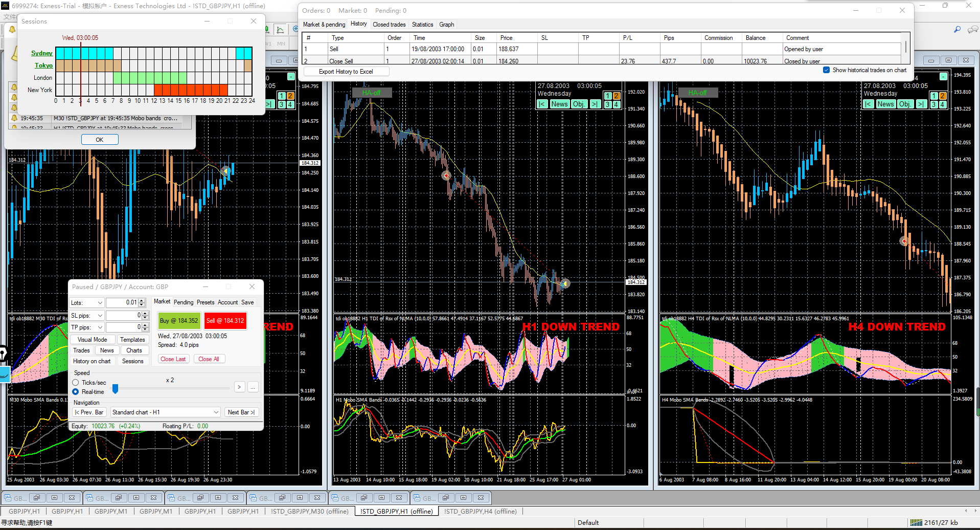Click layout button 4 on H1 chart

[617, 104]
